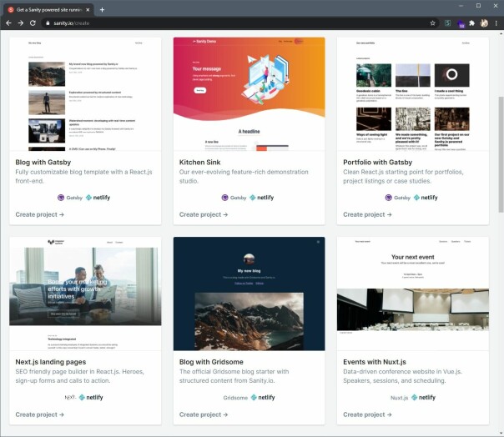Create project for Next.js landing pages
Viewport: 504px width, 437px height.
tap(39, 414)
